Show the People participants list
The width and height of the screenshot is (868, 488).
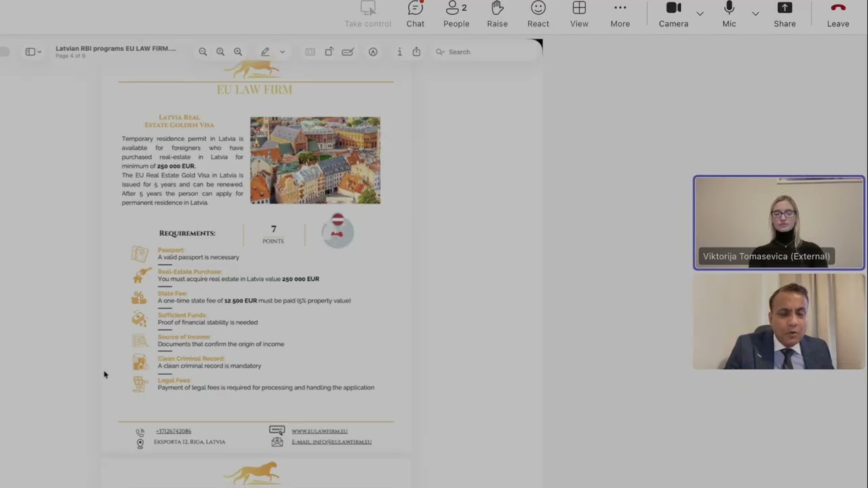tap(456, 15)
